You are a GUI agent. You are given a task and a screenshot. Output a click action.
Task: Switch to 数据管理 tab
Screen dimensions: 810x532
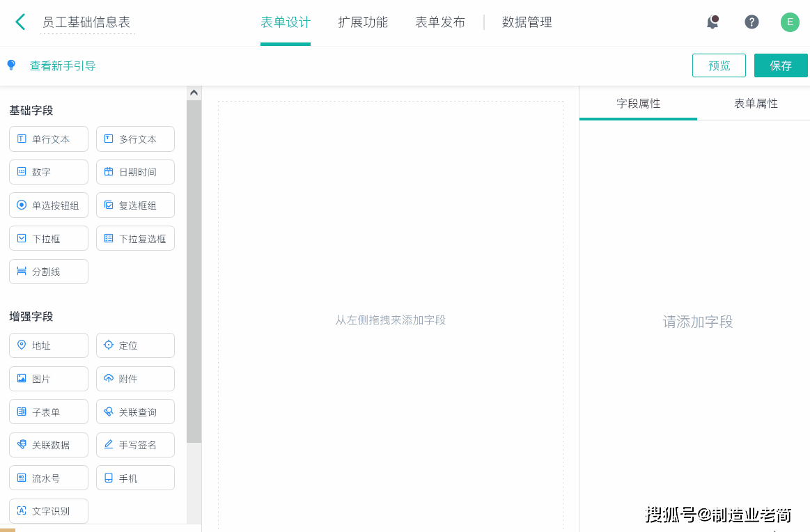pyautogui.click(x=527, y=22)
